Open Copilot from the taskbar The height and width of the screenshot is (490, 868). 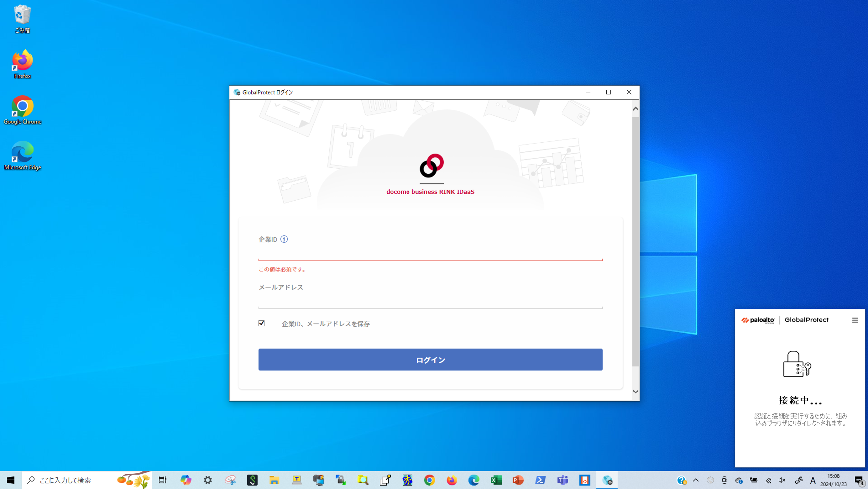point(186,480)
